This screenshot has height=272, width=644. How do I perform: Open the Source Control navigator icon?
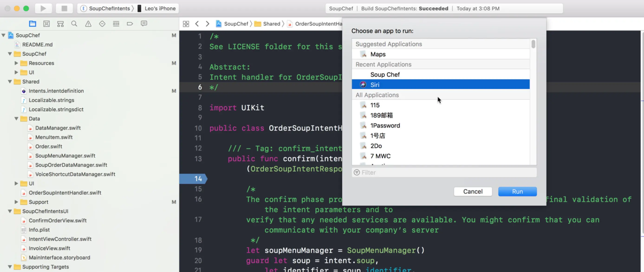point(46,24)
